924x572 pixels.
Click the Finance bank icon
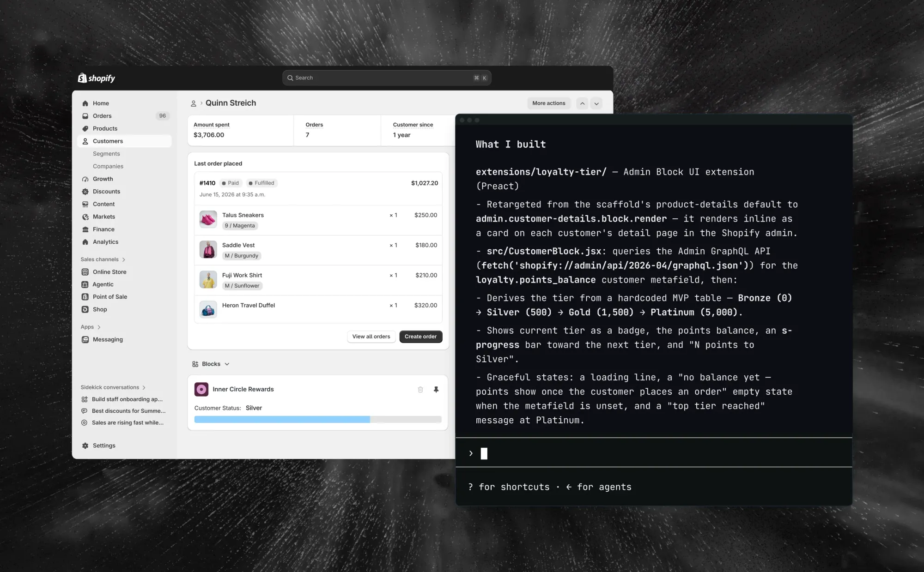pos(85,229)
